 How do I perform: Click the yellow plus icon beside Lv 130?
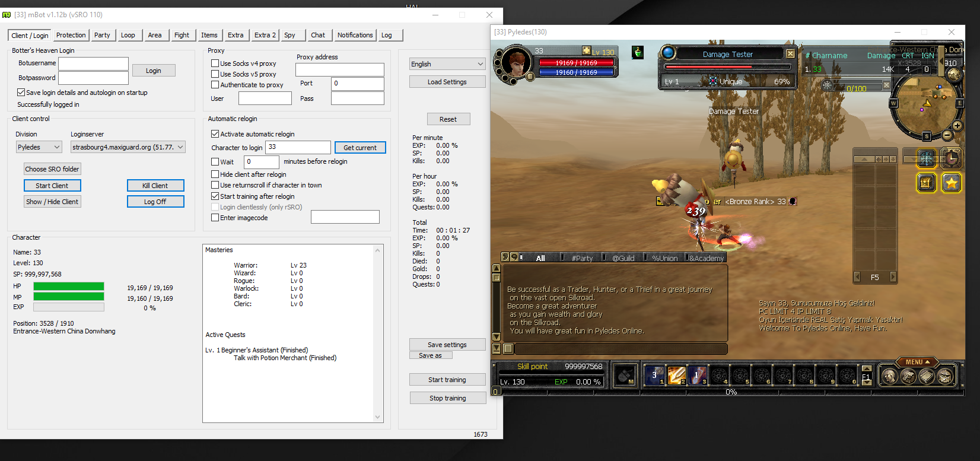pos(587,51)
